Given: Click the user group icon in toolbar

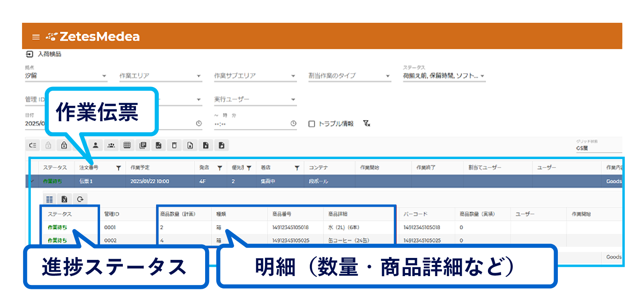Looking at the screenshot, I should (x=111, y=146).
